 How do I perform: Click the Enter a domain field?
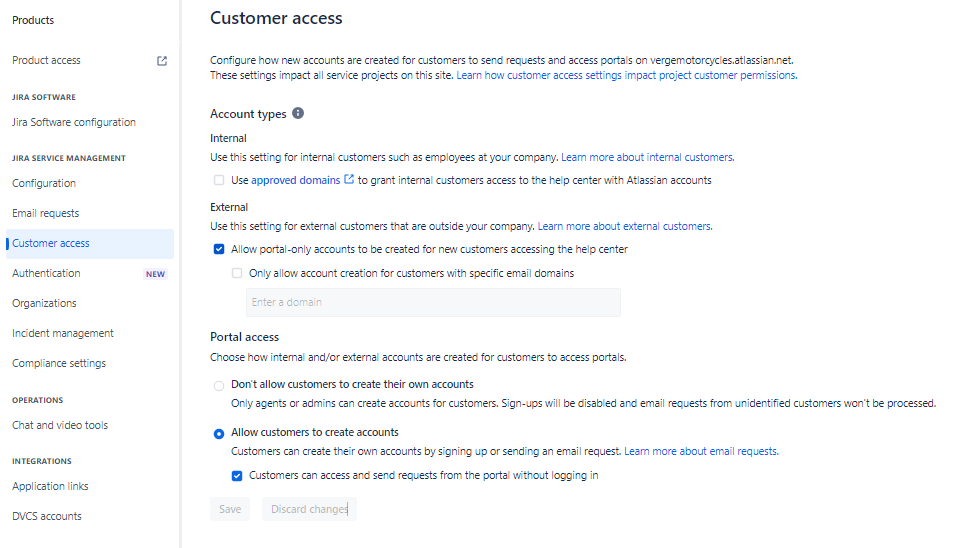[433, 302]
